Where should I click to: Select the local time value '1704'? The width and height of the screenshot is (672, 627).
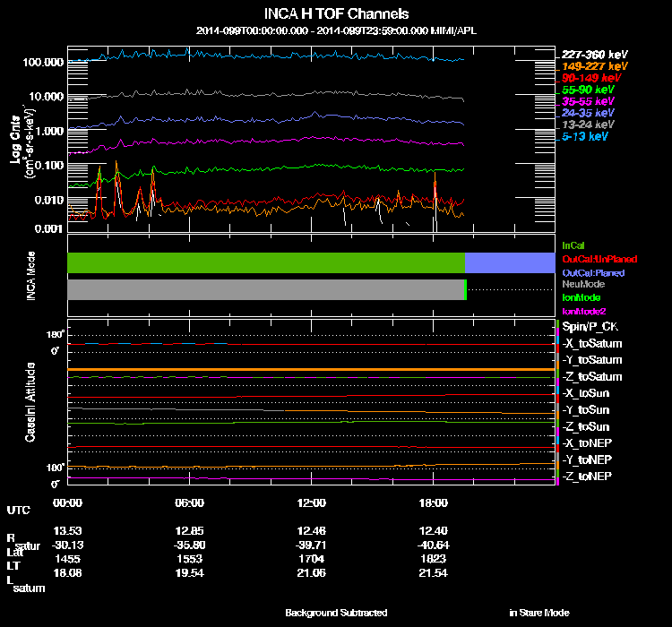pyautogui.click(x=312, y=559)
